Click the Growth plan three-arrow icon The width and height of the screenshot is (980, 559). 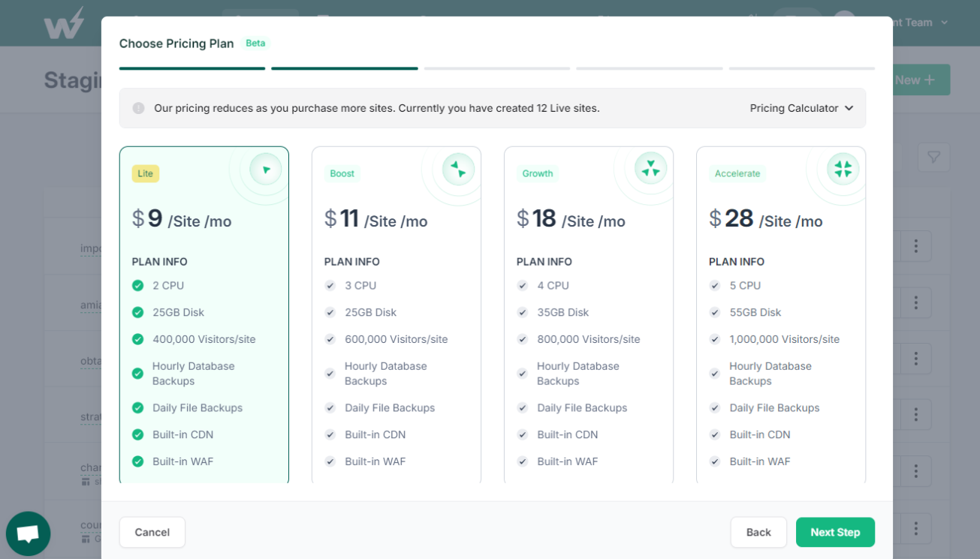tap(650, 169)
